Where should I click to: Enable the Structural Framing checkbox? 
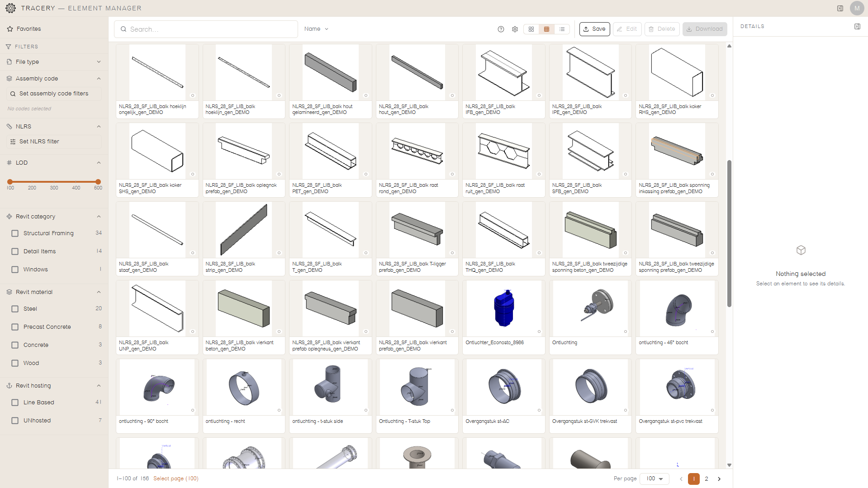(15, 233)
